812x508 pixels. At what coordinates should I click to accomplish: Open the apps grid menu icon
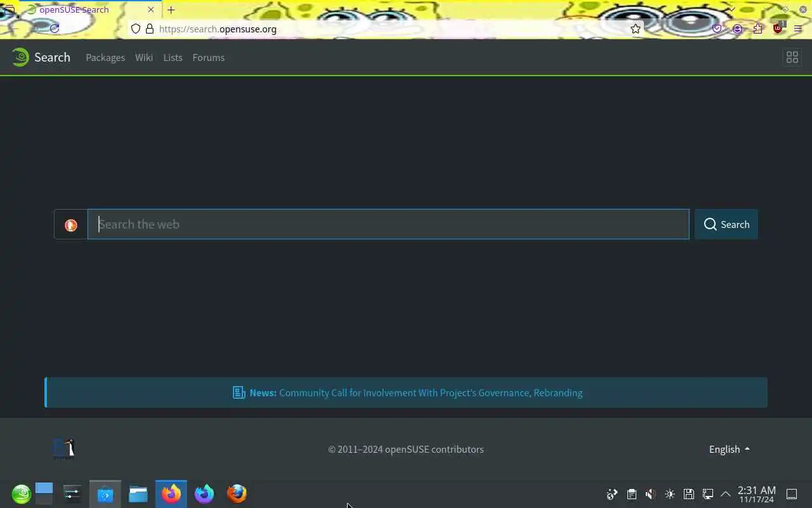click(792, 57)
